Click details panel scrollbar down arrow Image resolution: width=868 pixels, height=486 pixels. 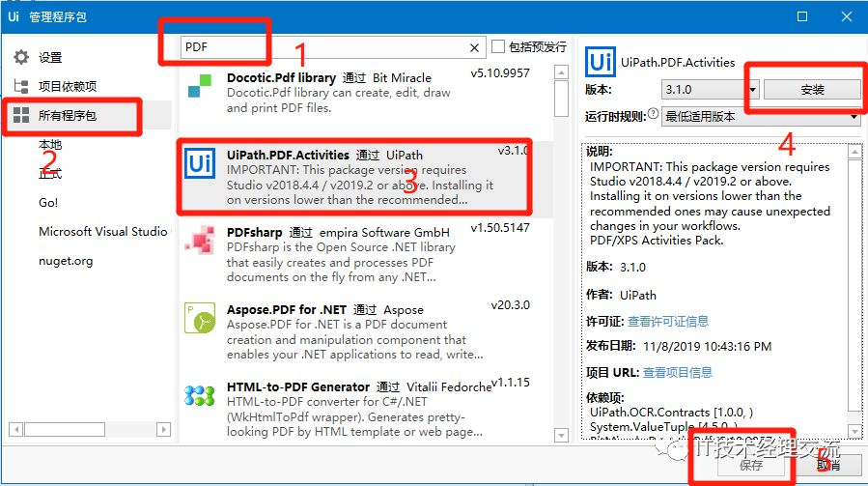click(x=854, y=431)
